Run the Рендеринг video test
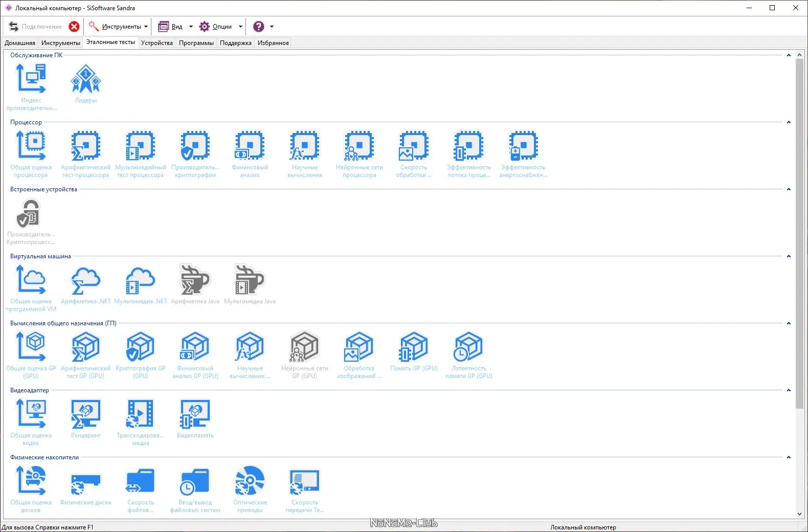The width and height of the screenshot is (808, 532). tap(86, 418)
